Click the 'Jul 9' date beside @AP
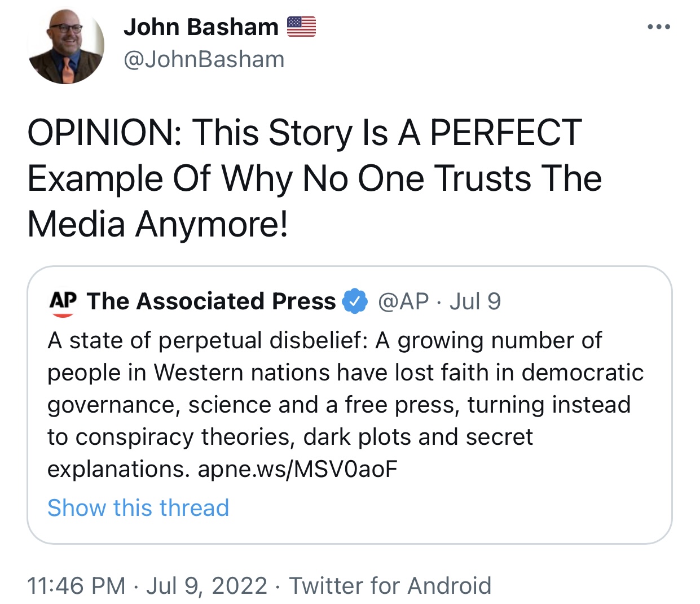Screen dimensions: 700x604 pyautogui.click(x=475, y=301)
